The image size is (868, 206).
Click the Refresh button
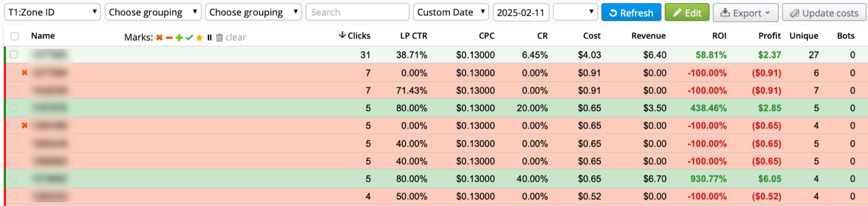631,13
